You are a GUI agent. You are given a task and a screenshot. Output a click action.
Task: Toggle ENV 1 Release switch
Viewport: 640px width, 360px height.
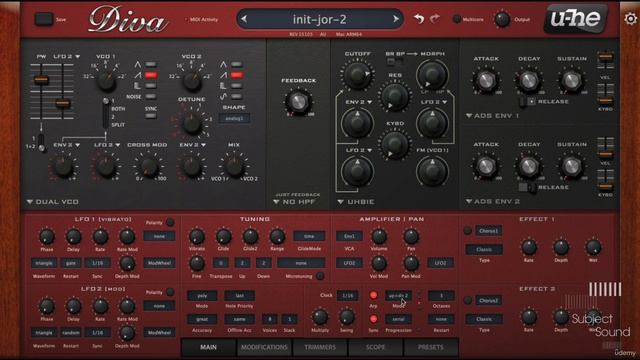(x=527, y=101)
